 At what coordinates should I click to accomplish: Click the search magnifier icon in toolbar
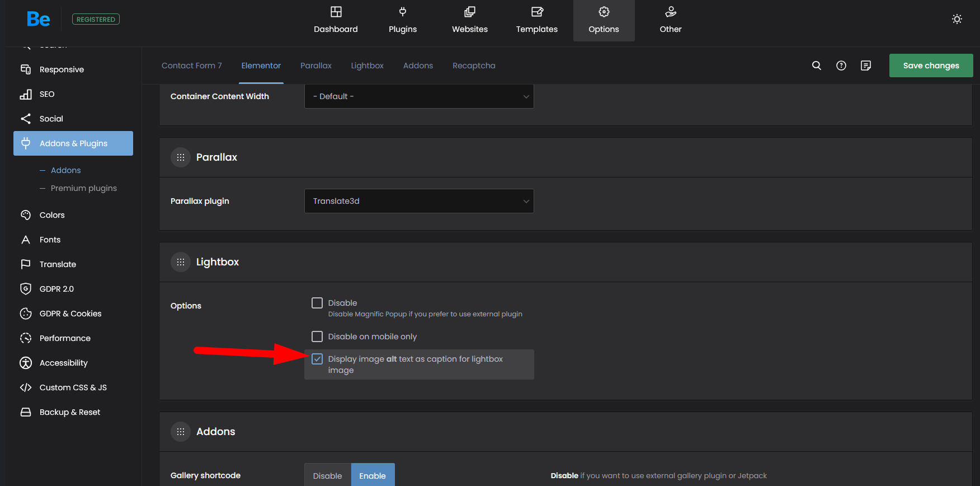click(816, 66)
